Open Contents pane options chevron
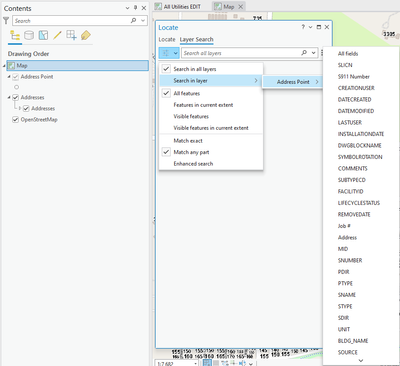Viewport: 400px width, 366px height. pos(127,8)
